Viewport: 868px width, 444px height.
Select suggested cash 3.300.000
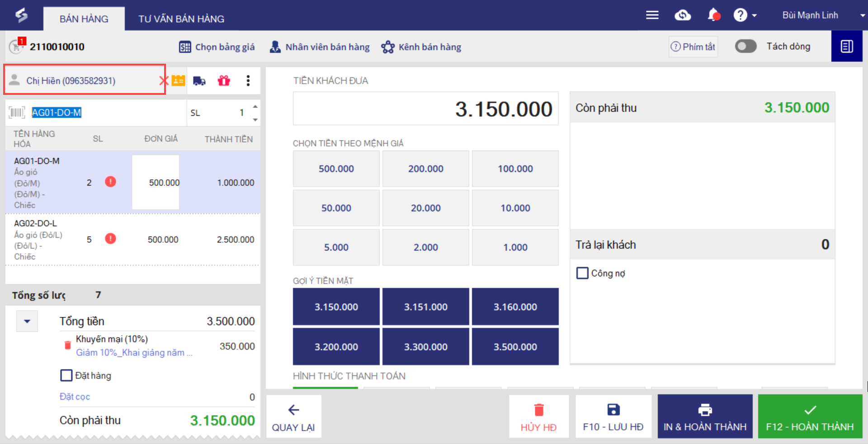426,347
